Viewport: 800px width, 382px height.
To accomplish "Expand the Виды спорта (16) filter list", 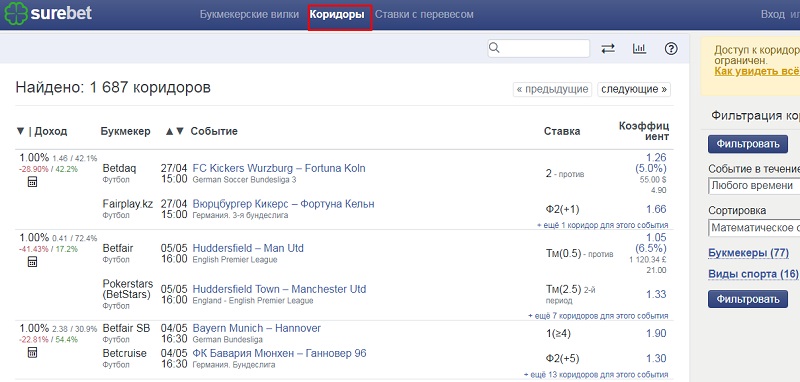I will pos(753,274).
